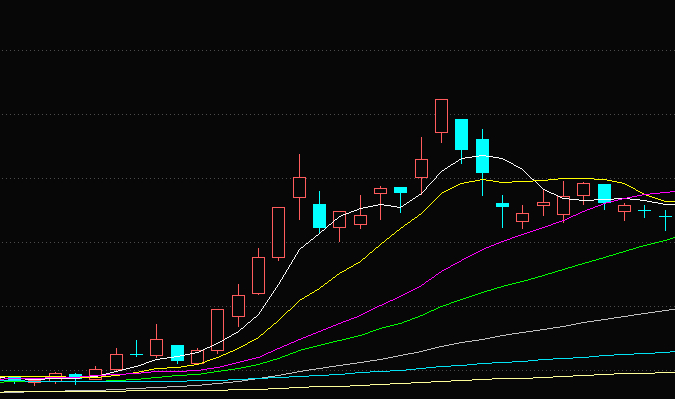Image resolution: width=675 pixels, height=399 pixels.
Task: Click the cyan T-shaped candle below the white line
Action: click(x=502, y=205)
